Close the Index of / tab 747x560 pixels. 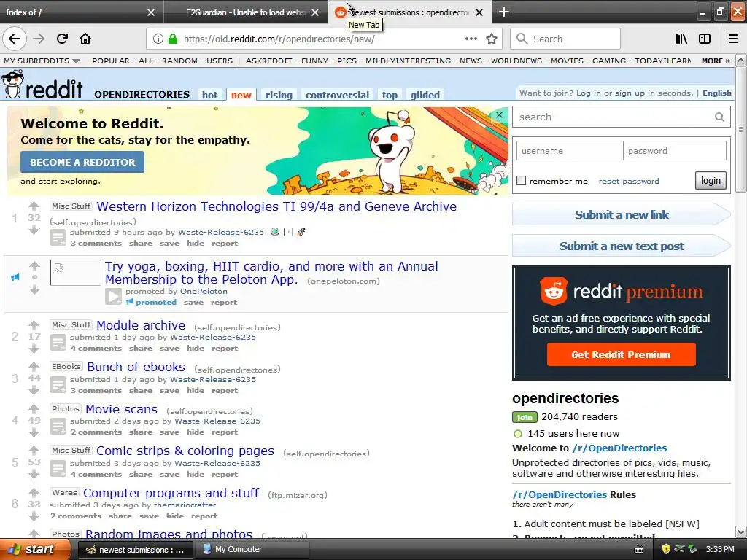(x=150, y=12)
